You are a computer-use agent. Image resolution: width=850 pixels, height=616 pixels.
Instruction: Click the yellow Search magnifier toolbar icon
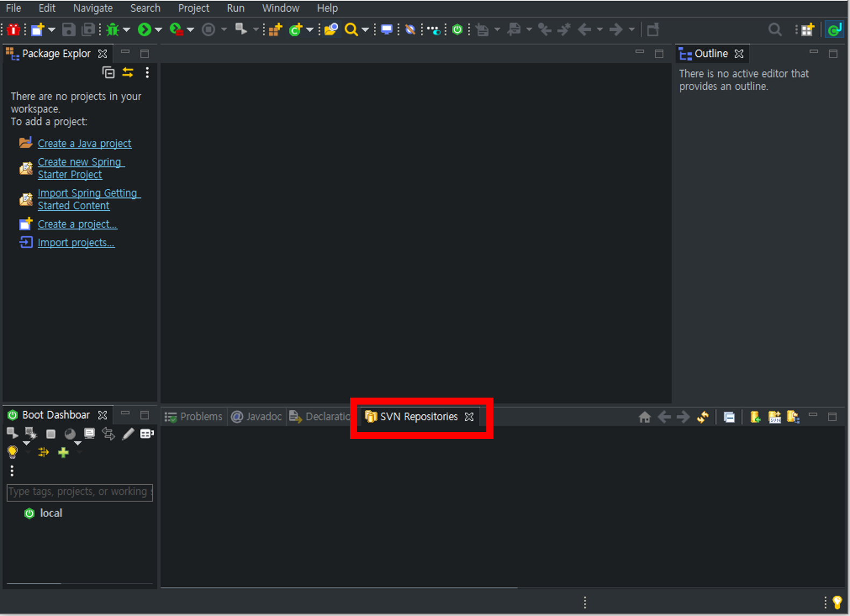(351, 30)
